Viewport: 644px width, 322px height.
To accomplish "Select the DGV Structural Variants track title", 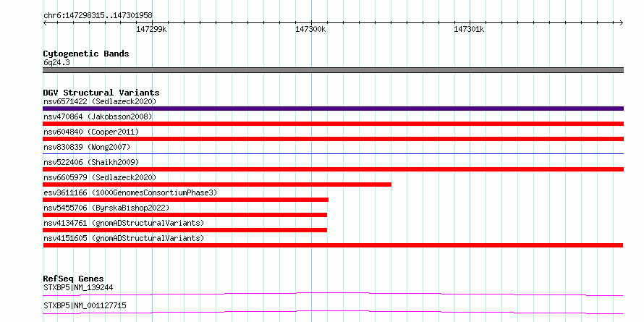I will coord(101,93).
